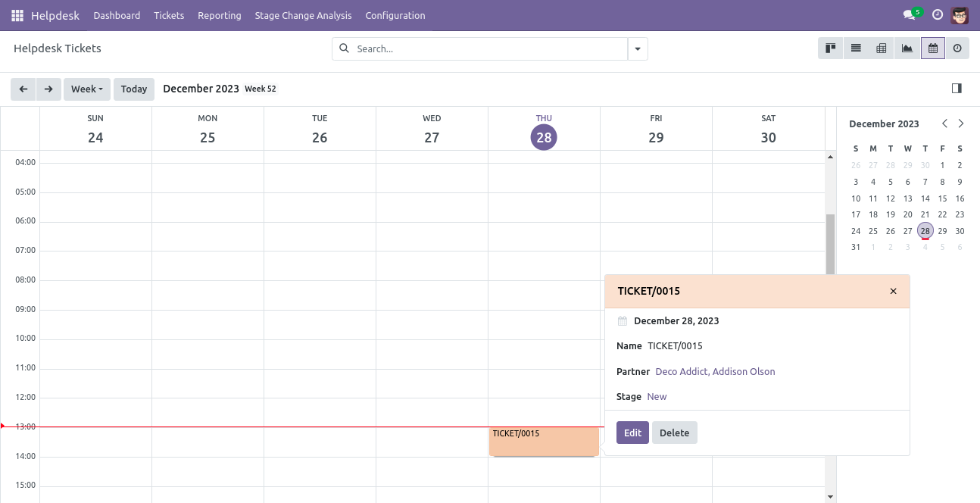Go to the next week
This screenshot has height=503, width=980.
click(48, 89)
